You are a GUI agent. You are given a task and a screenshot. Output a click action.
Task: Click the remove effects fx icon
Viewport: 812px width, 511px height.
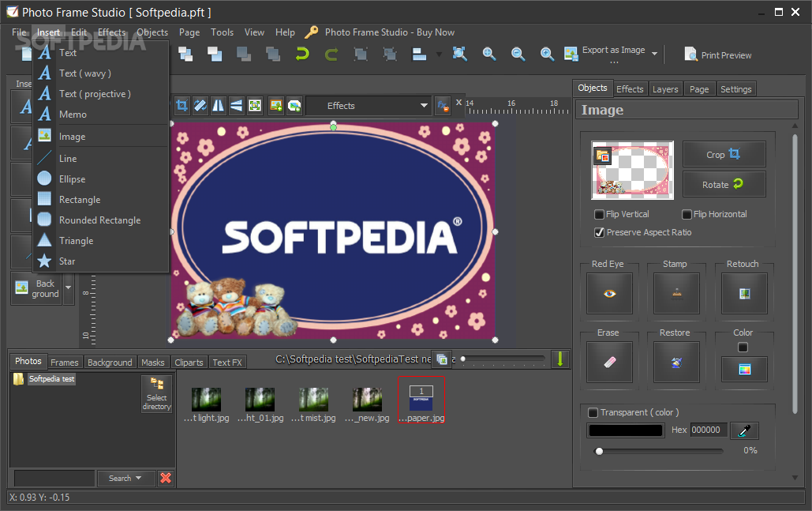443,106
